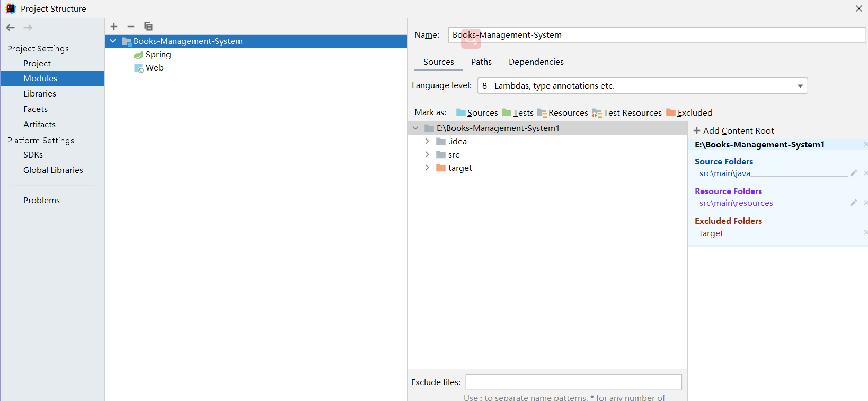Open the Language level dropdown
Screen dimensions: 868x401
[642, 86]
